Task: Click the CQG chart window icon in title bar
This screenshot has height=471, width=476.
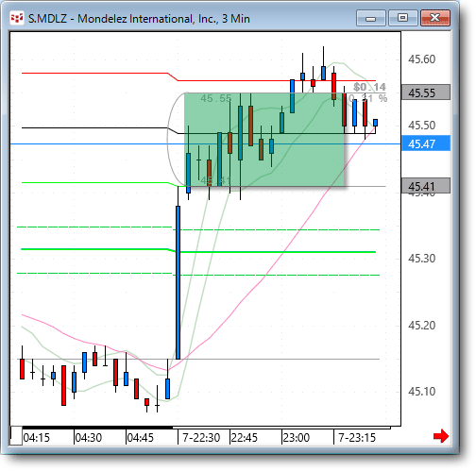Action: click(x=17, y=18)
